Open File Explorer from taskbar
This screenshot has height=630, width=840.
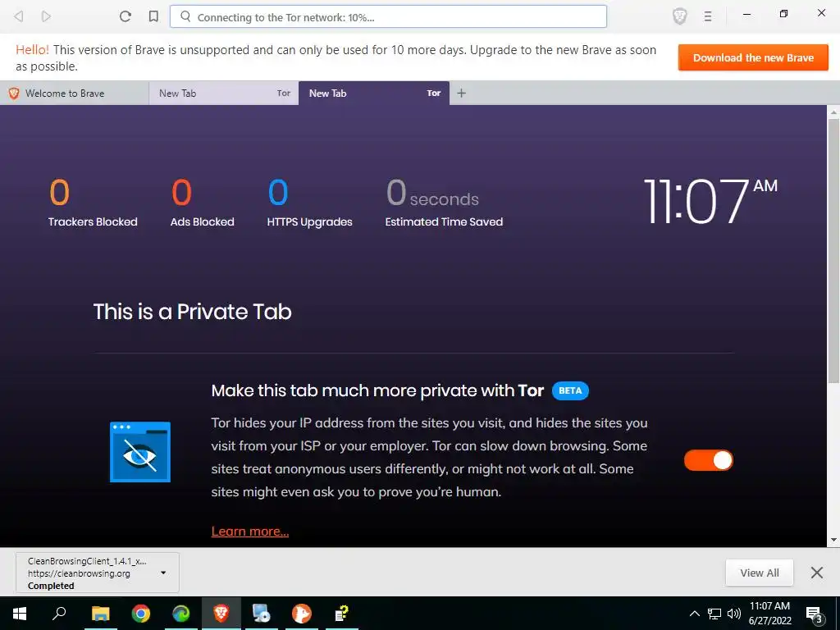coord(100,614)
